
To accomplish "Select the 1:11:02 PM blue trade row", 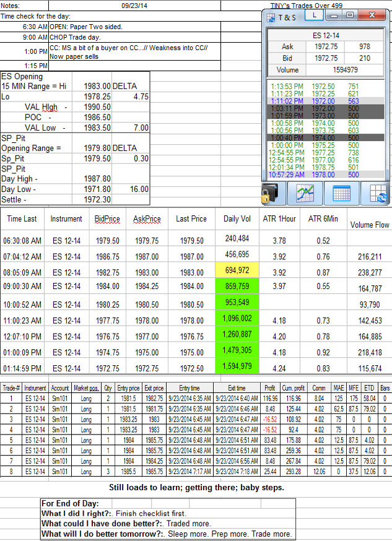I will (325, 101).
